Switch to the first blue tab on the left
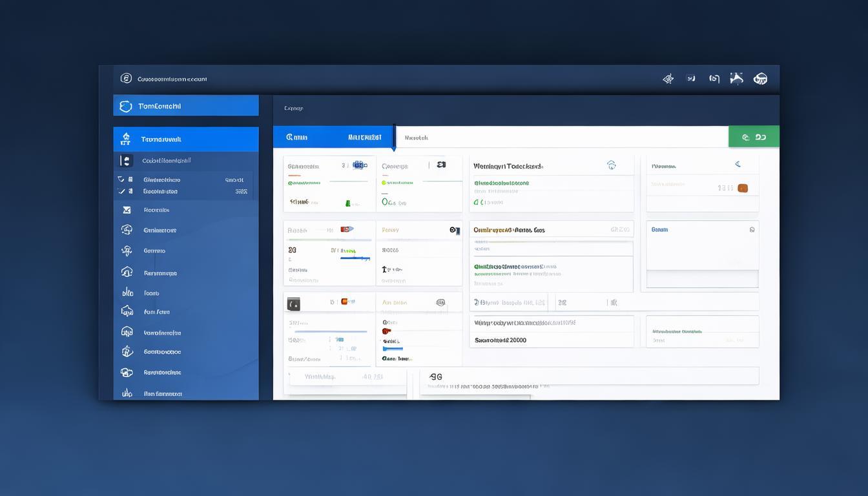Screen dimensions: 868x496 tap(297, 137)
